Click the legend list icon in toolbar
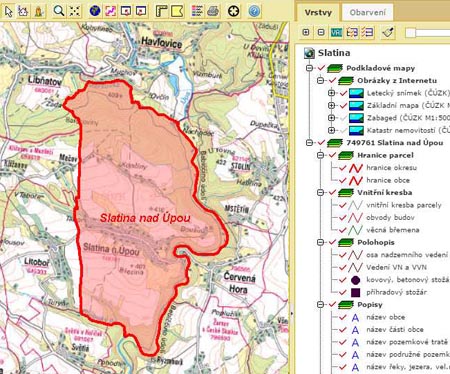Image resolution: width=450 pixels, height=374 pixels. pos(197,11)
